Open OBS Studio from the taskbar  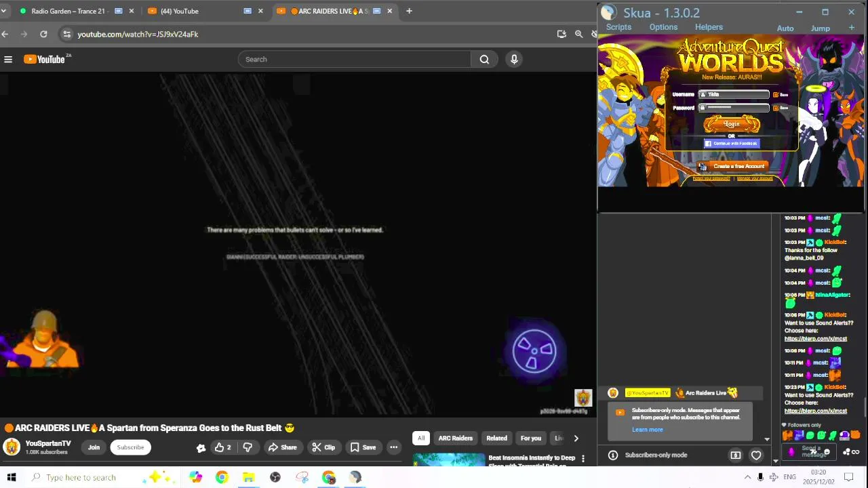point(275,477)
